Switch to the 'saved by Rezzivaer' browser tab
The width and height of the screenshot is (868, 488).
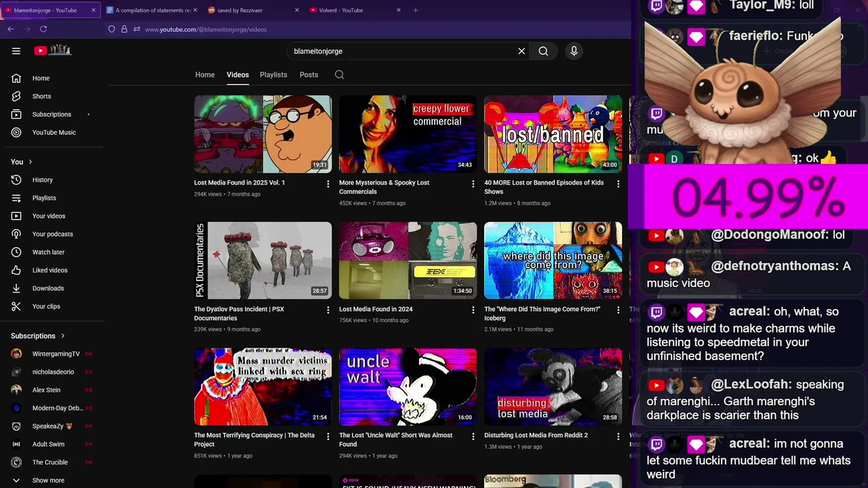253,10
